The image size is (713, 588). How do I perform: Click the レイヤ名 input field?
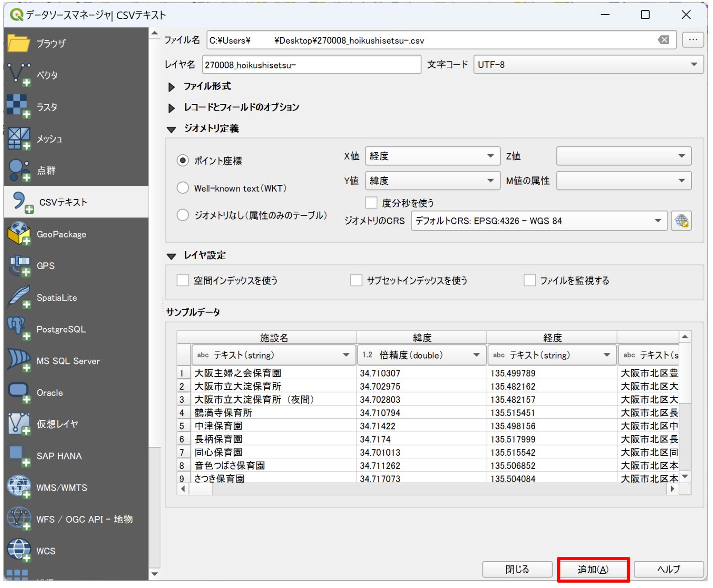coord(311,65)
